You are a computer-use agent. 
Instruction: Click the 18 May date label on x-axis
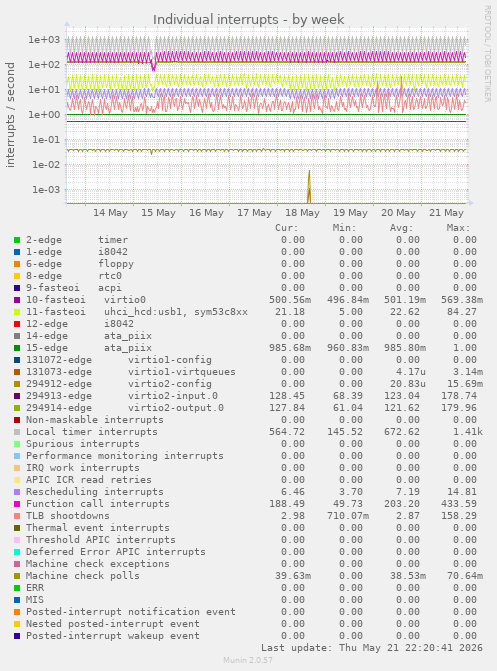[x=302, y=213]
